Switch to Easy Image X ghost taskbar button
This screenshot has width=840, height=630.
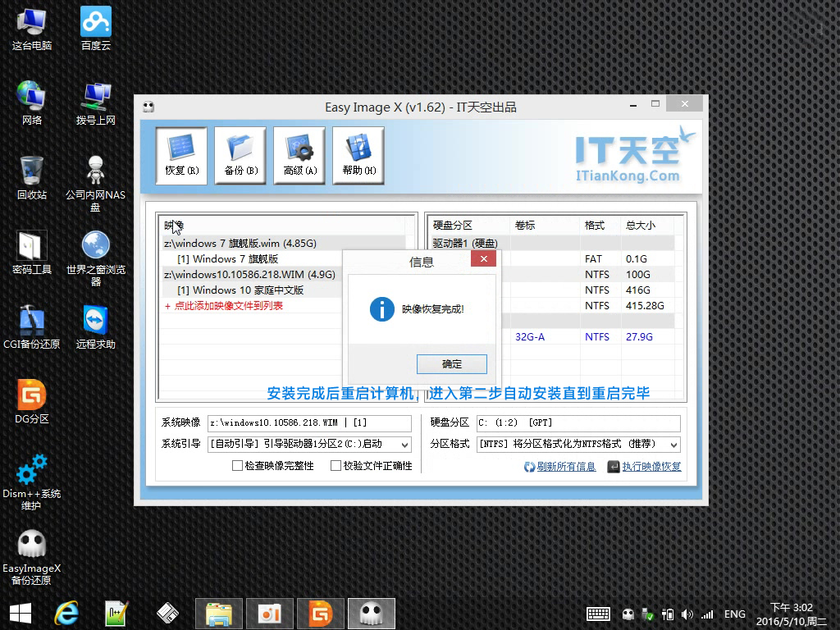[x=372, y=614]
